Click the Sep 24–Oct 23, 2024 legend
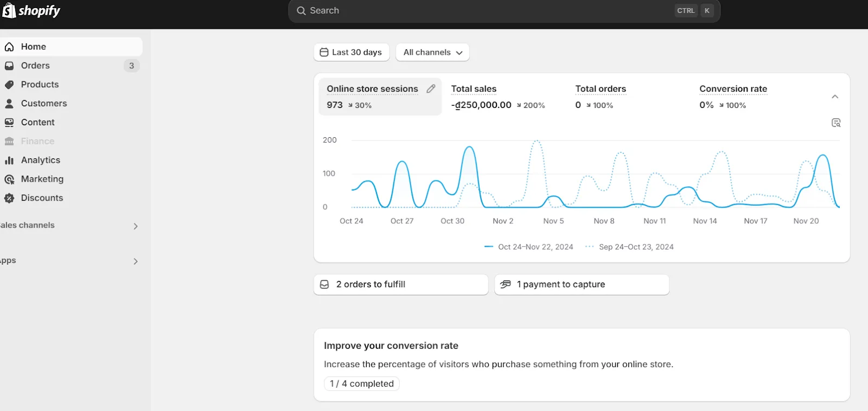The image size is (868, 411). coord(629,247)
